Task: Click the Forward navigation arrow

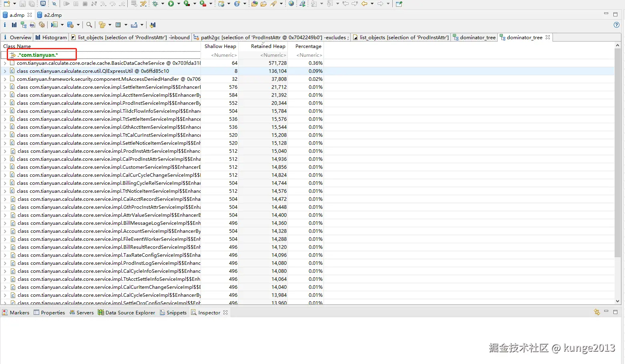Action: pyautogui.click(x=380, y=4)
